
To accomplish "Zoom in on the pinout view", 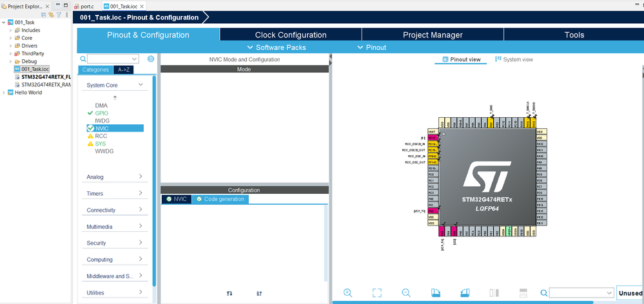I will [x=347, y=292].
